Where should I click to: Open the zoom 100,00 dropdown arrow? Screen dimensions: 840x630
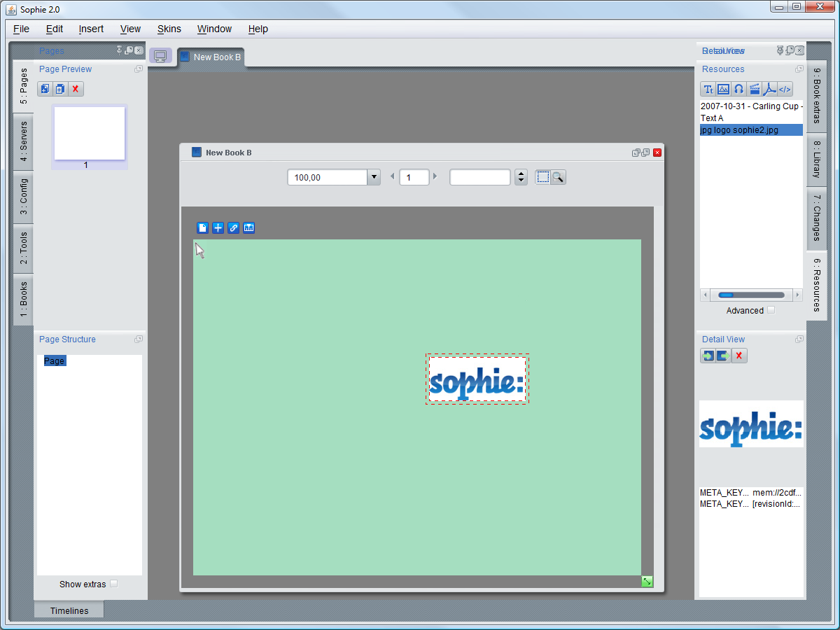pyautogui.click(x=374, y=177)
